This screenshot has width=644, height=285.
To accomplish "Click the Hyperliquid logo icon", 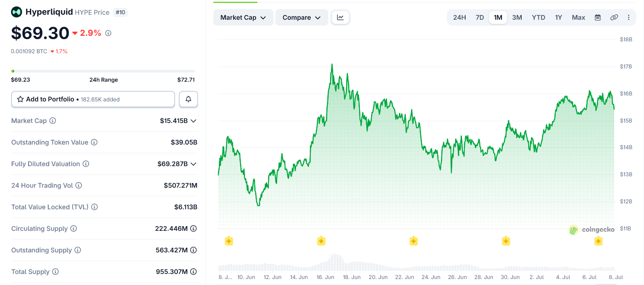I will point(17,12).
